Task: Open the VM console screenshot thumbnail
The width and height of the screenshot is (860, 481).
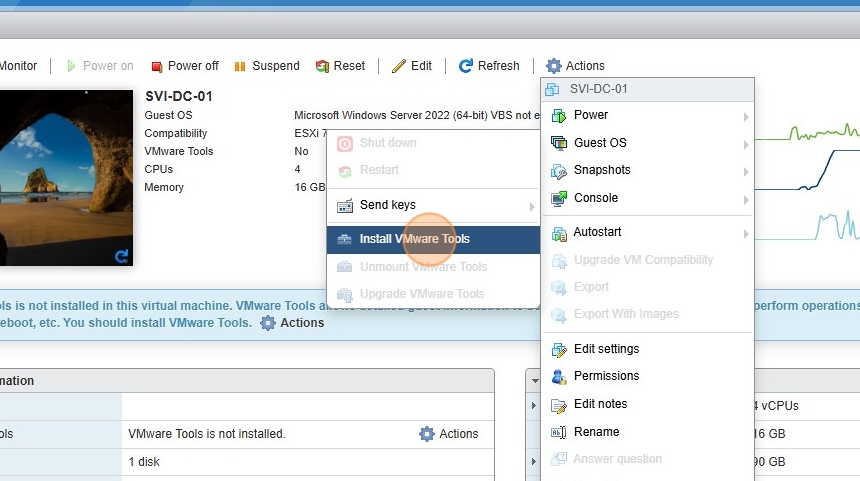Action: point(66,178)
